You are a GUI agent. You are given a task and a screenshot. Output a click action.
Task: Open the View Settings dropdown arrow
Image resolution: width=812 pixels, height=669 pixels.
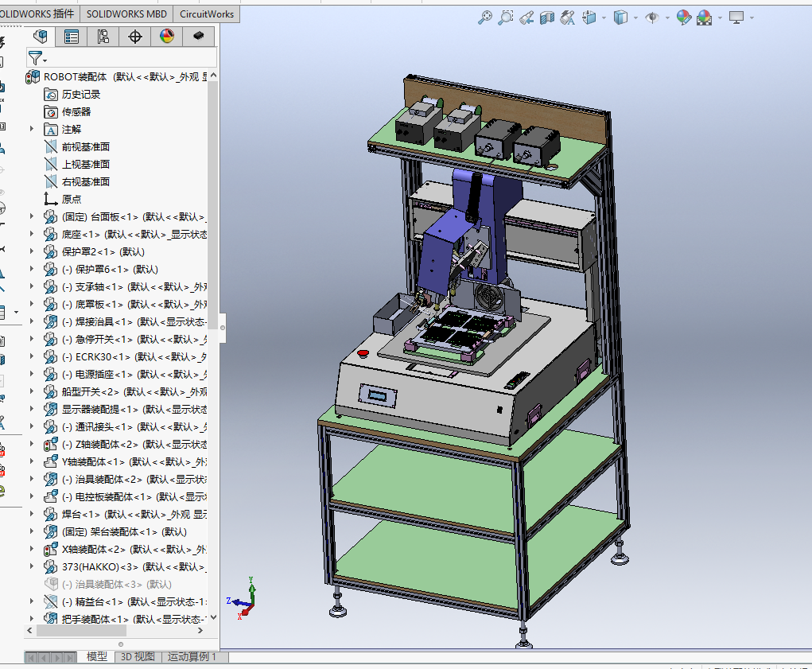(x=752, y=18)
